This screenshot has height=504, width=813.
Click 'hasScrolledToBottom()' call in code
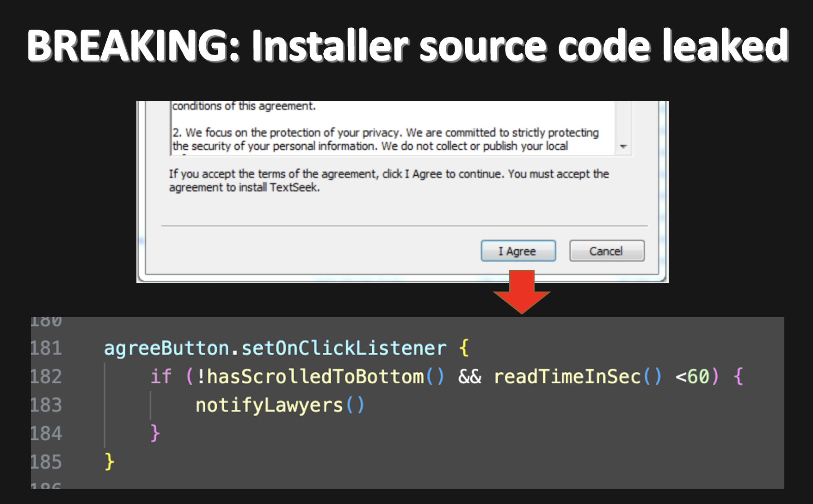pos(326,376)
